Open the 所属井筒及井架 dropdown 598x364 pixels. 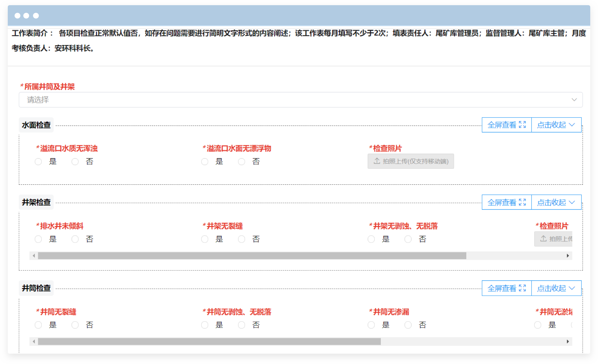tap(300, 100)
